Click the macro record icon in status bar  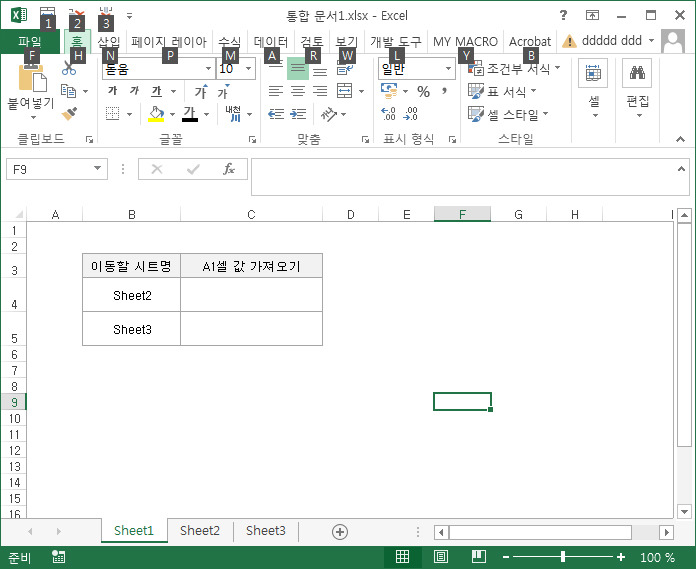(58, 557)
